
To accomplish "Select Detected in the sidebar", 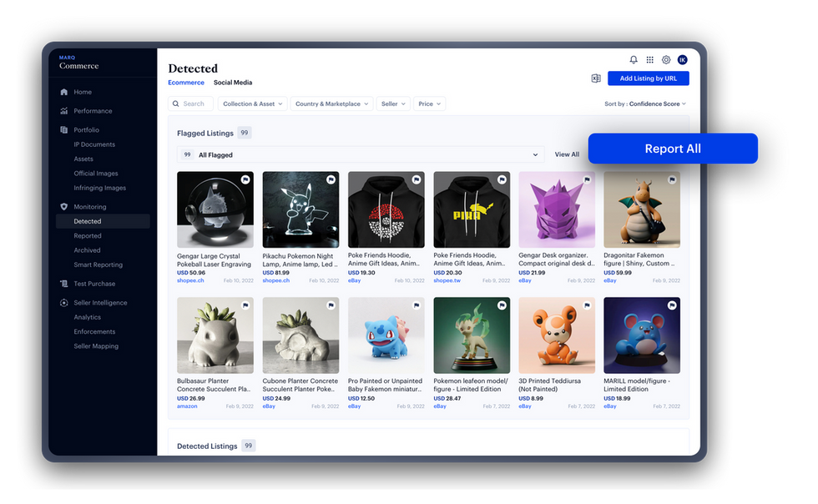I will [x=103, y=221].
